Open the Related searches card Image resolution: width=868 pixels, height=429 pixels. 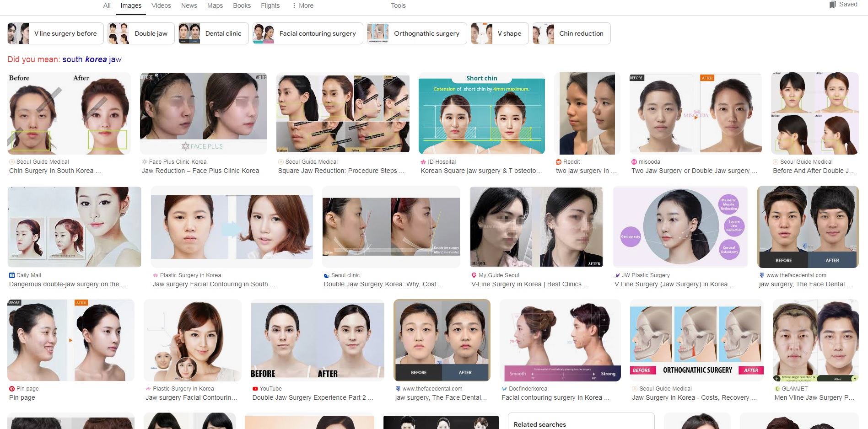(581, 421)
